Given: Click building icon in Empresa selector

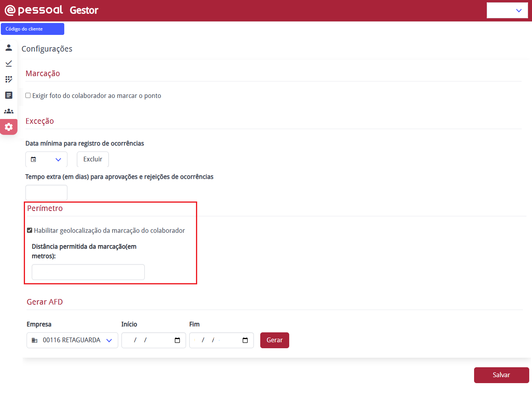Looking at the screenshot, I should click(35, 340).
